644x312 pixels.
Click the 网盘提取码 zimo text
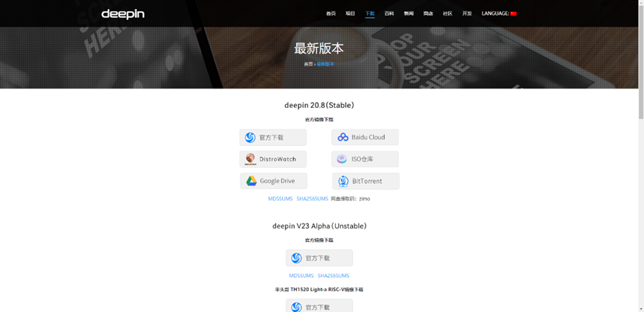pyautogui.click(x=351, y=199)
